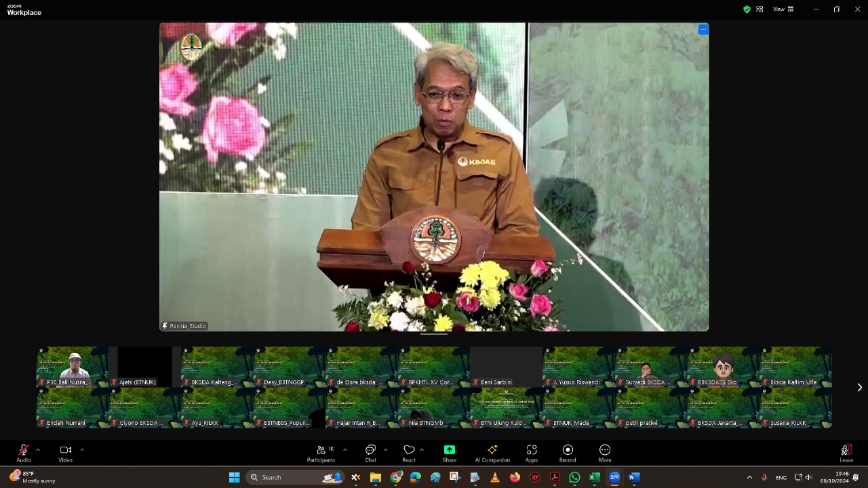This screenshot has width=868, height=488.
Task: Click the React heart icon
Action: pyautogui.click(x=409, y=453)
